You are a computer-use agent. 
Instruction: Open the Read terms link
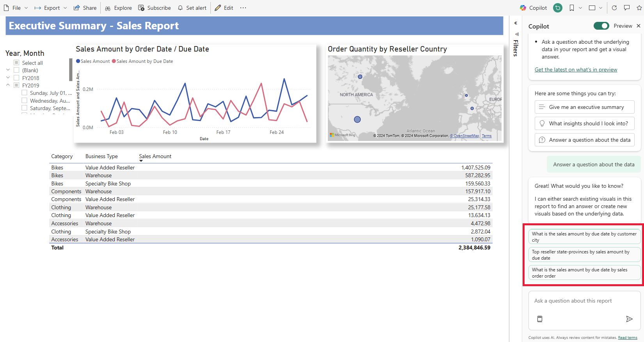click(628, 338)
